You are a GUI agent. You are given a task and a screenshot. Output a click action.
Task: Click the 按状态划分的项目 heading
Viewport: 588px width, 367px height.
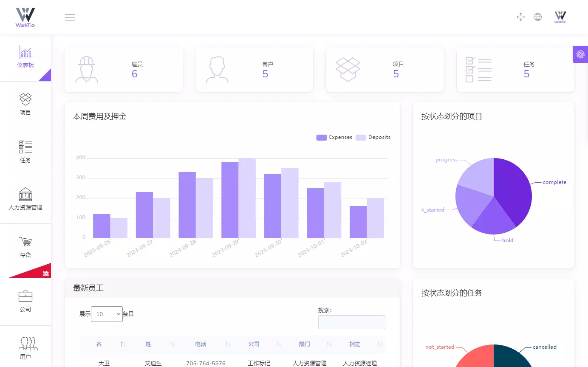point(452,116)
